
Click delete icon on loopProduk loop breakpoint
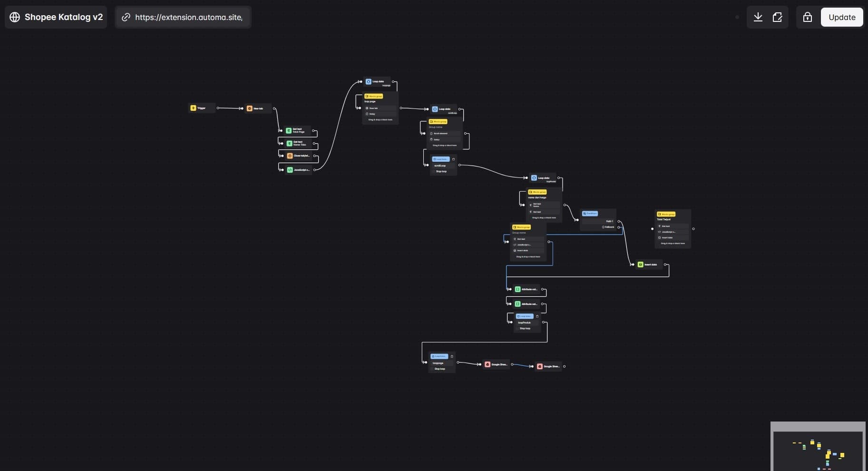point(537,316)
